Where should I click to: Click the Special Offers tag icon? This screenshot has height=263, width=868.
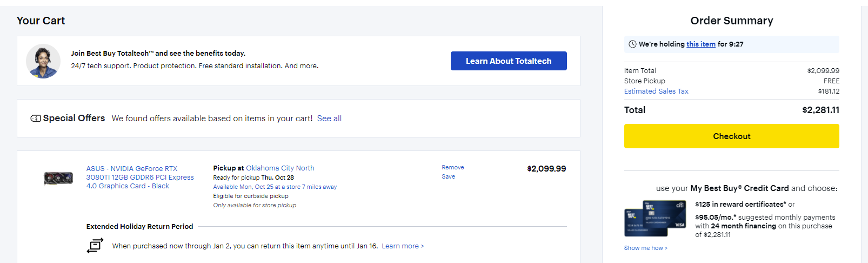(36, 119)
